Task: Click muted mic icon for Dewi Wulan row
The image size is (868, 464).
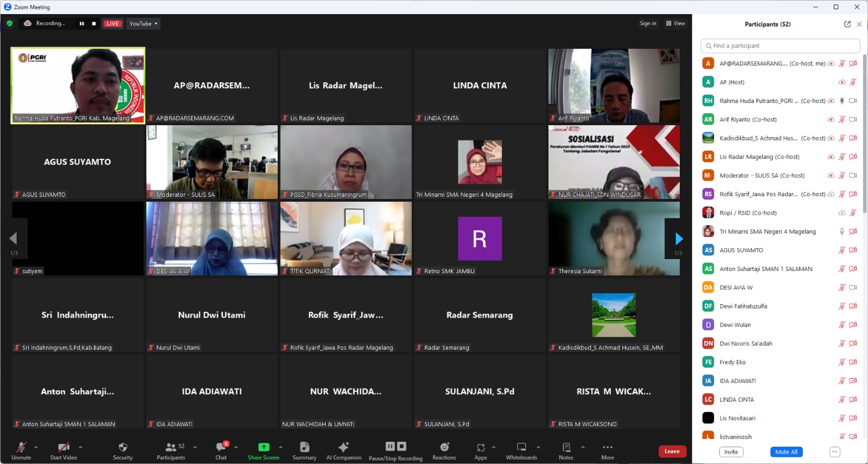Action: 842,325
